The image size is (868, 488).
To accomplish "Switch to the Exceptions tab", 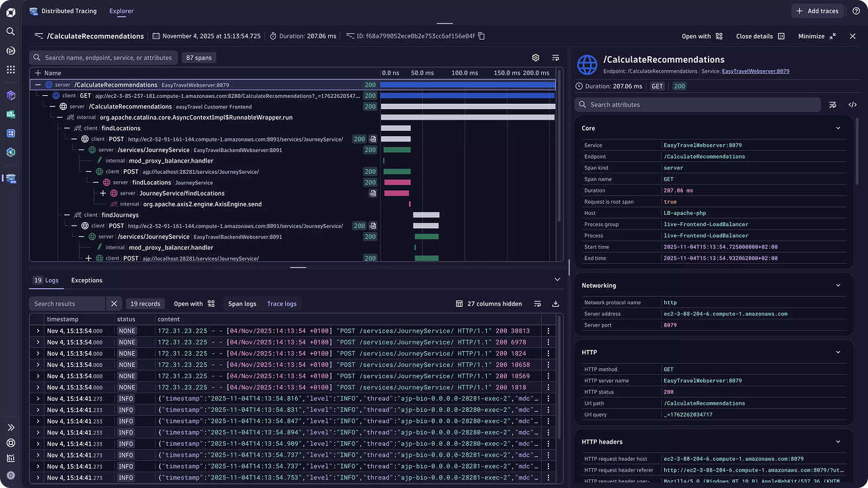I will click(87, 280).
